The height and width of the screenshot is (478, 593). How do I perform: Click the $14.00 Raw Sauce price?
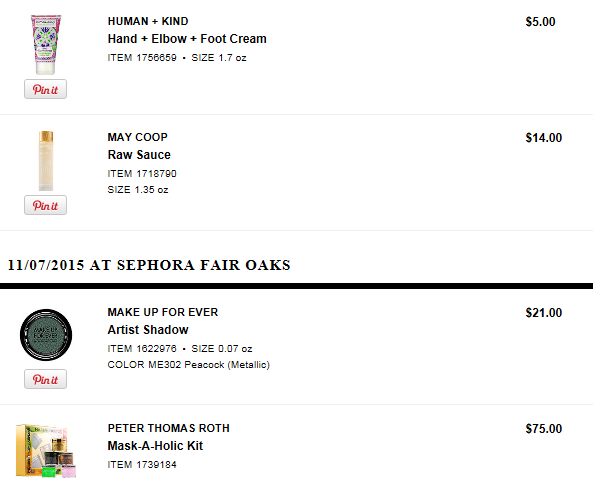[544, 138]
